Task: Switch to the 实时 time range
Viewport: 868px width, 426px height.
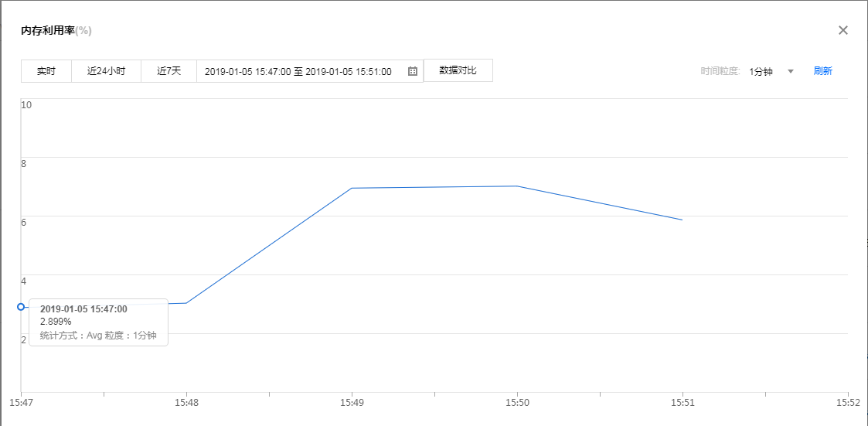Action: pyautogui.click(x=46, y=71)
